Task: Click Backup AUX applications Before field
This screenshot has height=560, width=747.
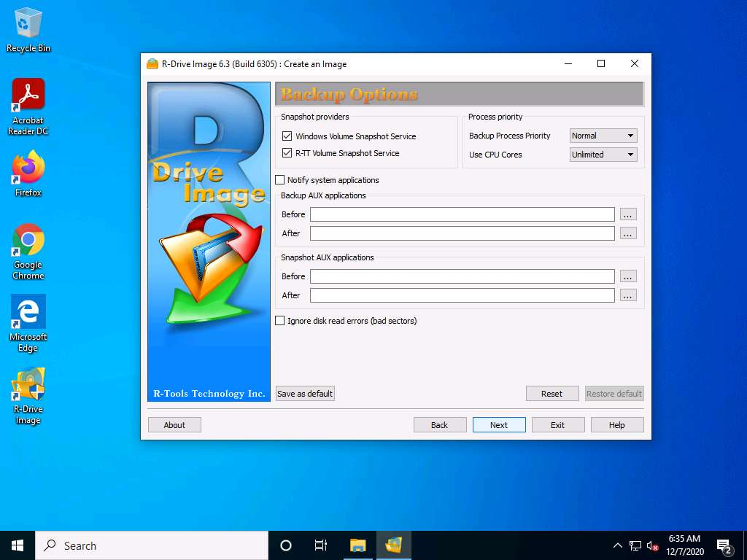Action: (x=462, y=214)
